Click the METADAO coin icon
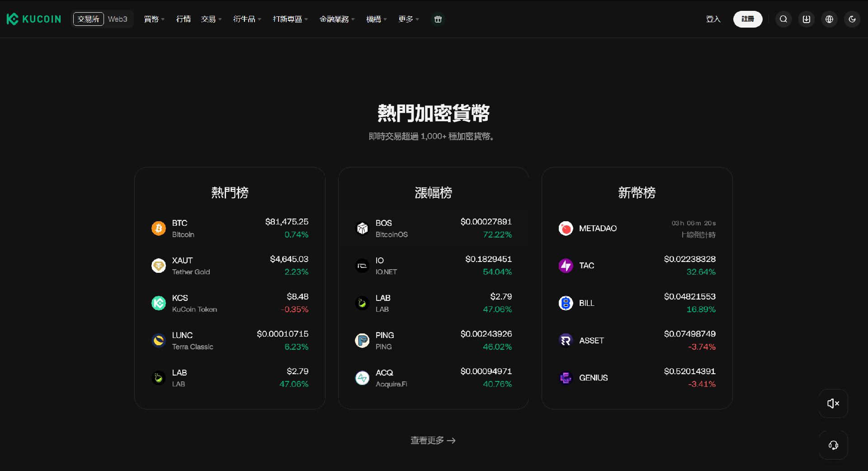868x471 pixels. [566, 228]
